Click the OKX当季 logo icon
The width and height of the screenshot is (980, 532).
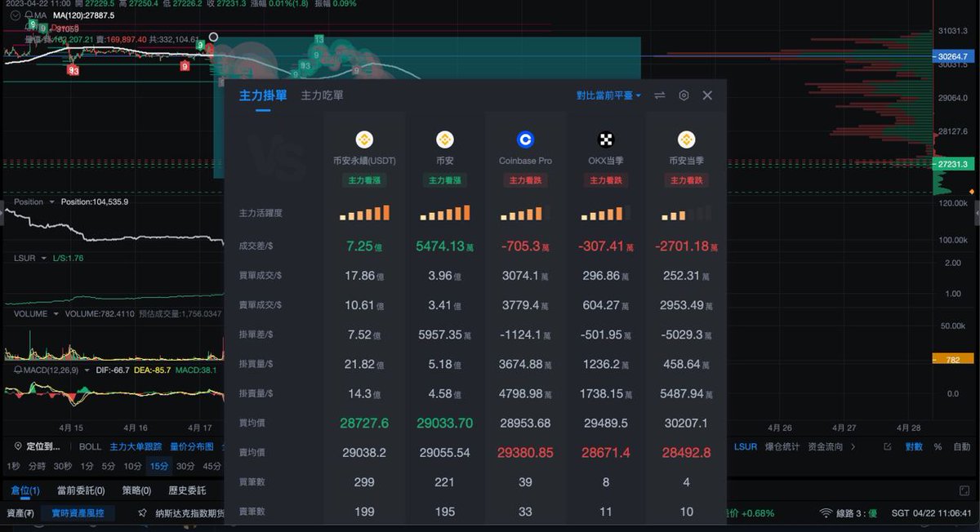point(606,140)
